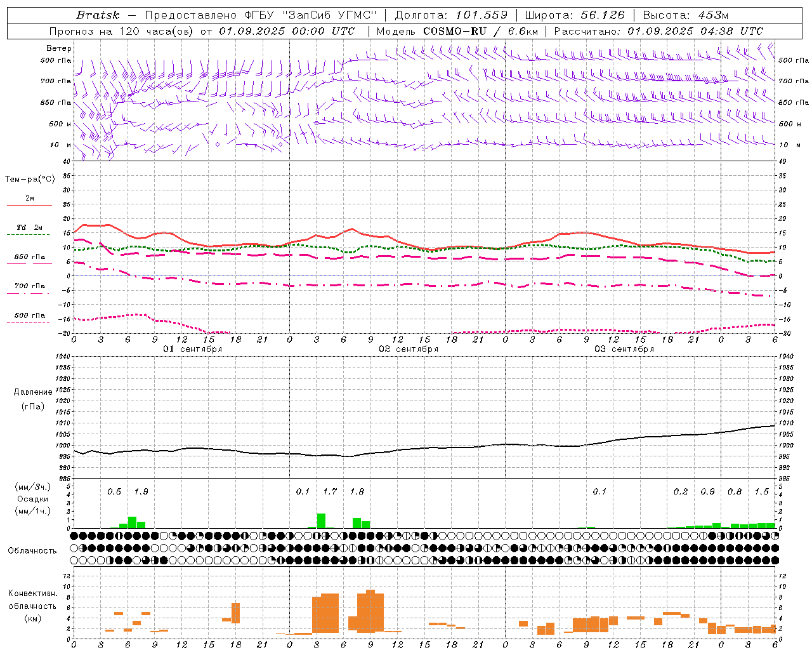Image resolution: width=812 pixels, height=650 pixels.
Task: Click the Осадки precipitation label
Action: tap(32, 499)
